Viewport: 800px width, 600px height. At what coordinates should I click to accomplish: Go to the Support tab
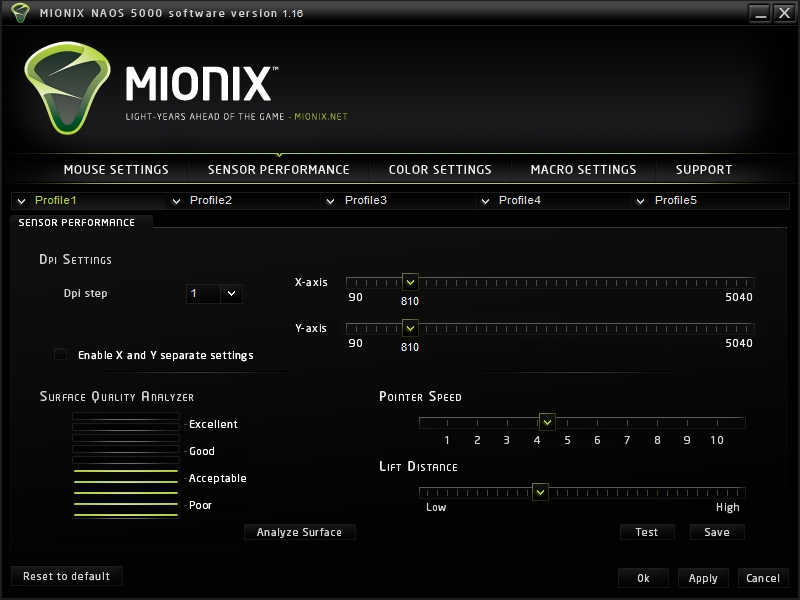coord(704,169)
